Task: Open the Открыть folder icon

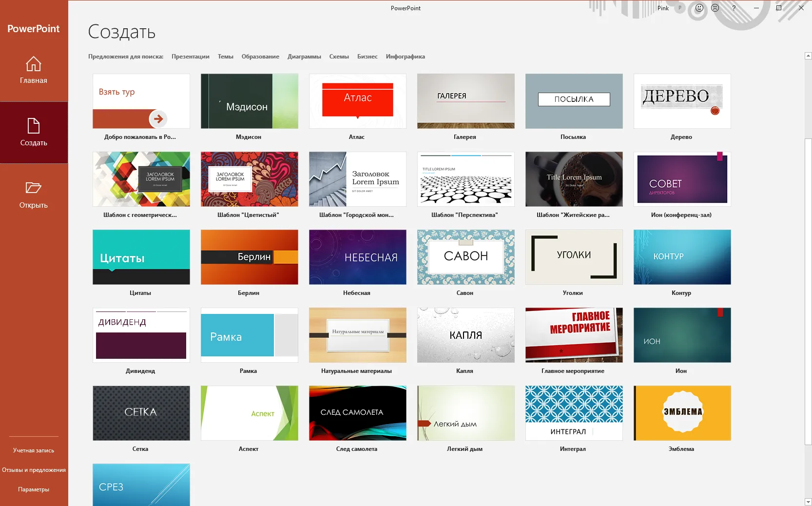Action: (x=33, y=188)
